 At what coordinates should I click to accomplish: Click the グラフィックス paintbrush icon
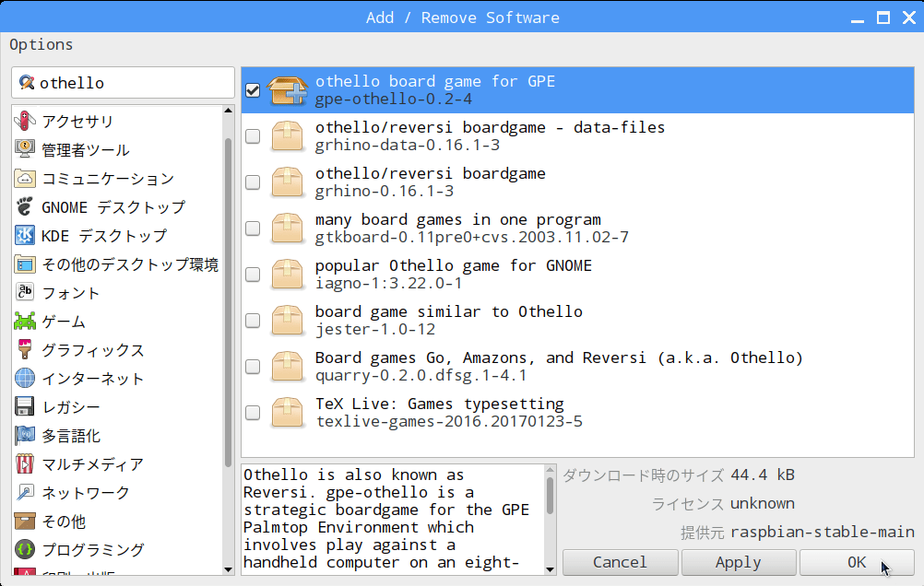point(25,350)
